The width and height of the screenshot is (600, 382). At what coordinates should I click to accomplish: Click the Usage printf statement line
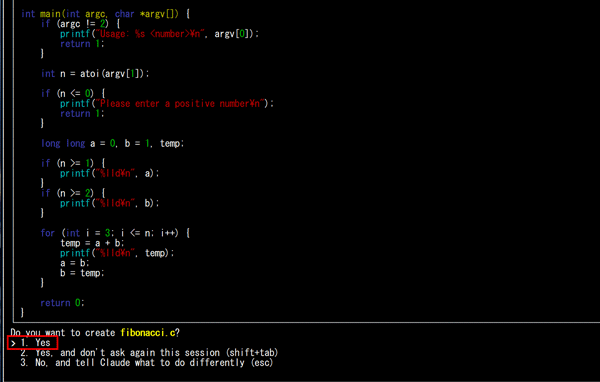pos(160,34)
